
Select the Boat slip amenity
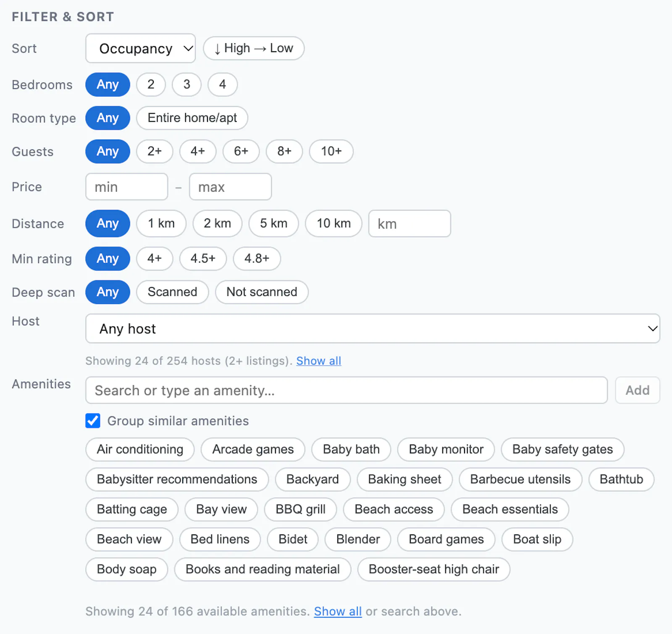(x=537, y=539)
